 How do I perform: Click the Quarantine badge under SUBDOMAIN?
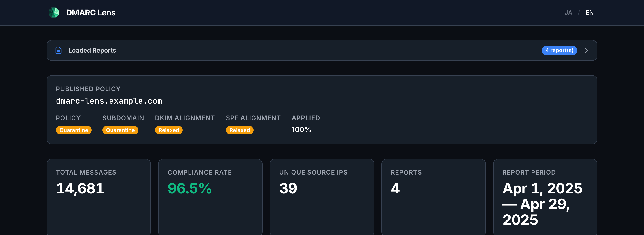point(120,130)
